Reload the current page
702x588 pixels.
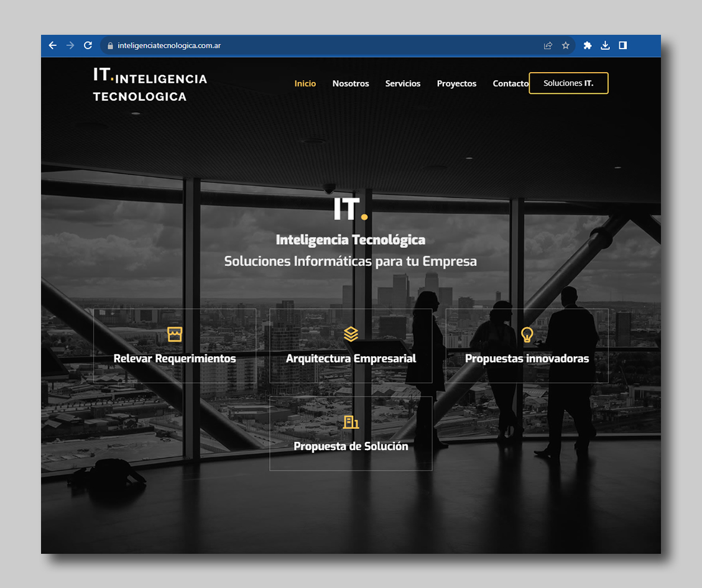point(88,45)
